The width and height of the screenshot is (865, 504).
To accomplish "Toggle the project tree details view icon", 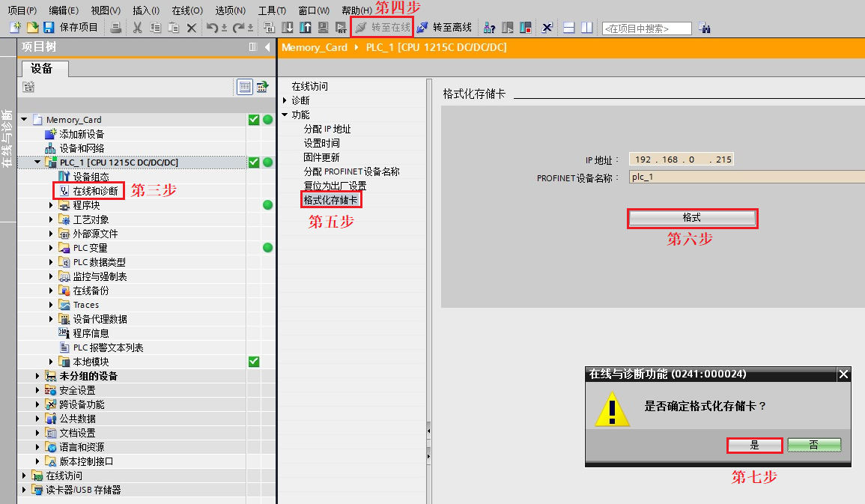I will [244, 87].
